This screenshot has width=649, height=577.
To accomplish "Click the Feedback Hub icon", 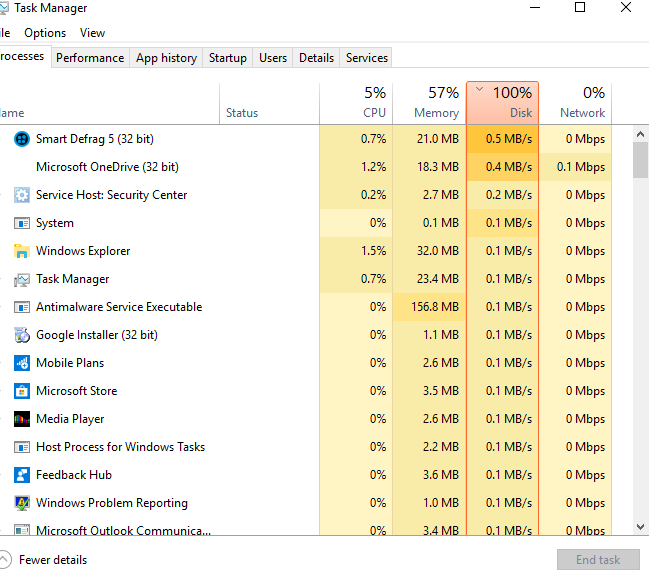I will pyautogui.click(x=22, y=475).
